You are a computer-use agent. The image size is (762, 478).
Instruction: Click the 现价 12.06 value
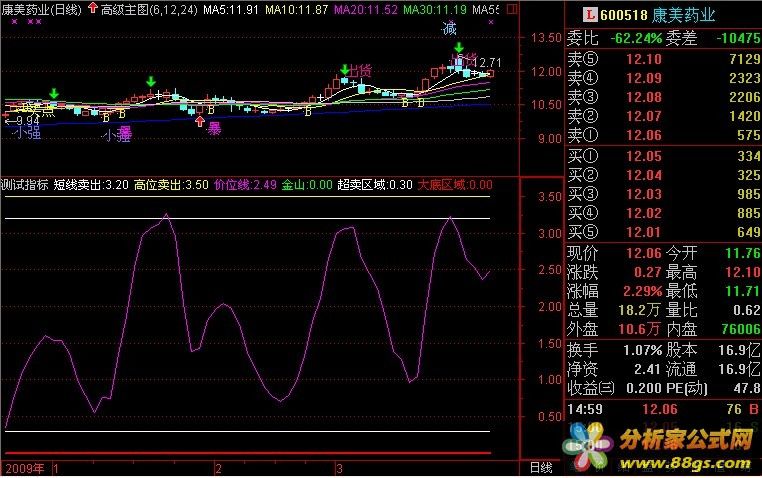(644, 253)
